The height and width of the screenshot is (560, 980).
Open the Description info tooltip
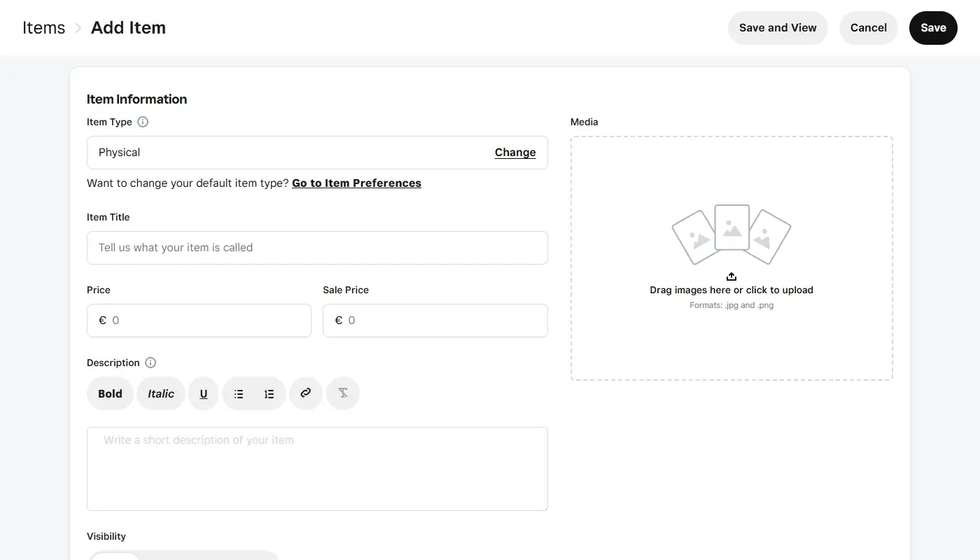[x=150, y=363]
